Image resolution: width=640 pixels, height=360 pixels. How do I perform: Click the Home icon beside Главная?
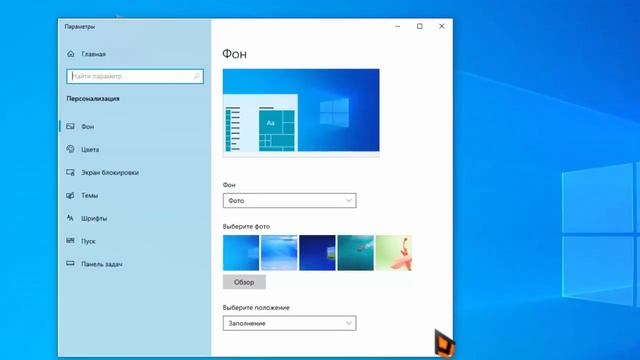(71, 53)
